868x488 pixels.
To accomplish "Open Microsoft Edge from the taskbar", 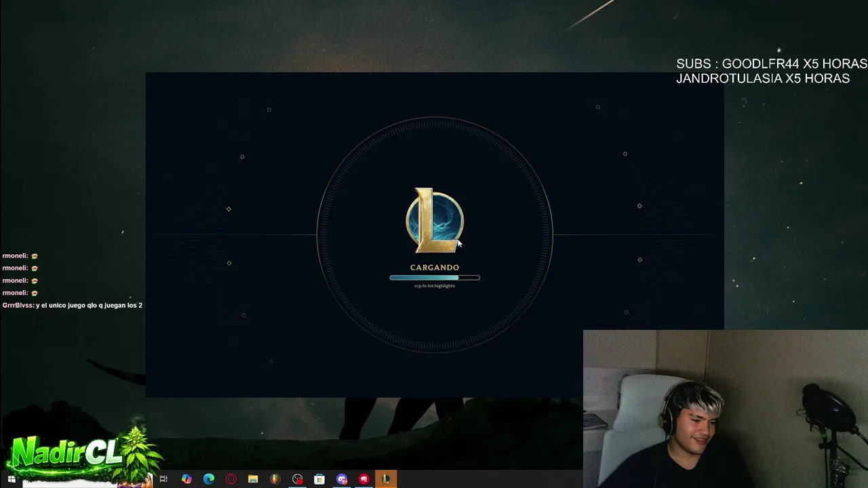I will [x=209, y=479].
